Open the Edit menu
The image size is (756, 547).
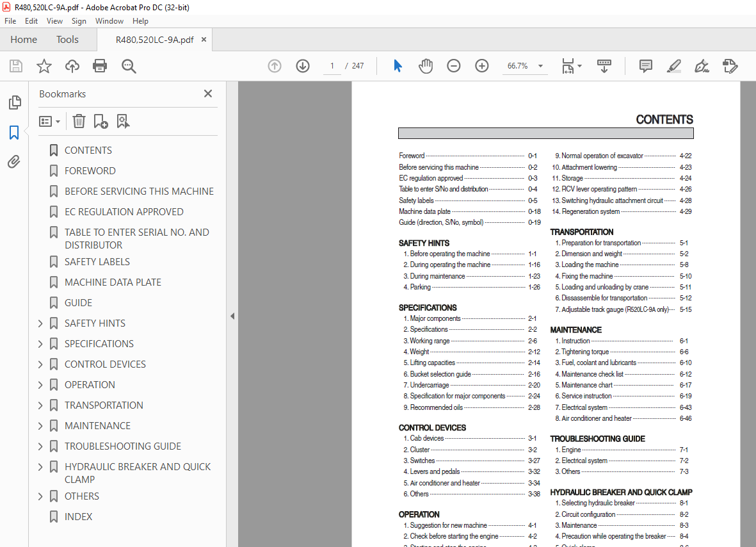pyautogui.click(x=31, y=20)
